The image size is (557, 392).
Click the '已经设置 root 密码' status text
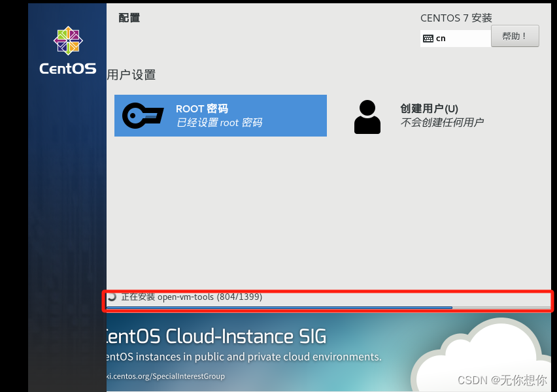pos(219,123)
